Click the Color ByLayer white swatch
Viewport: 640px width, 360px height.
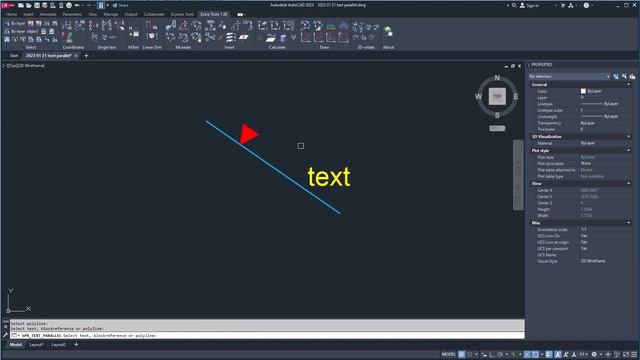coord(583,91)
